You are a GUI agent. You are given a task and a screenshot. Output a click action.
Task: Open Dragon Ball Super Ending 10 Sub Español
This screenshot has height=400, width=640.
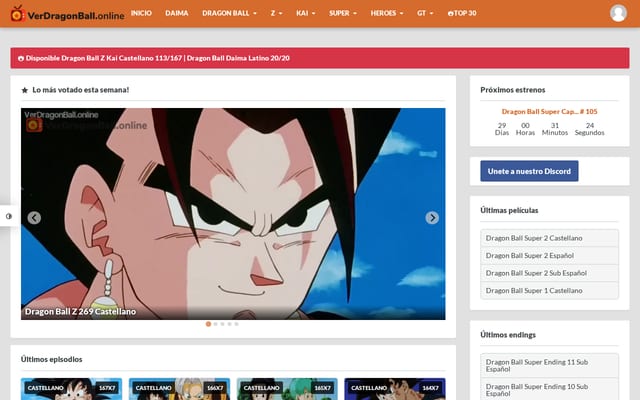(x=549, y=389)
